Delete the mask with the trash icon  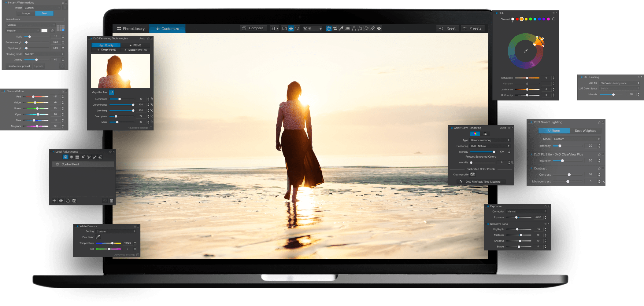coord(111,201)
